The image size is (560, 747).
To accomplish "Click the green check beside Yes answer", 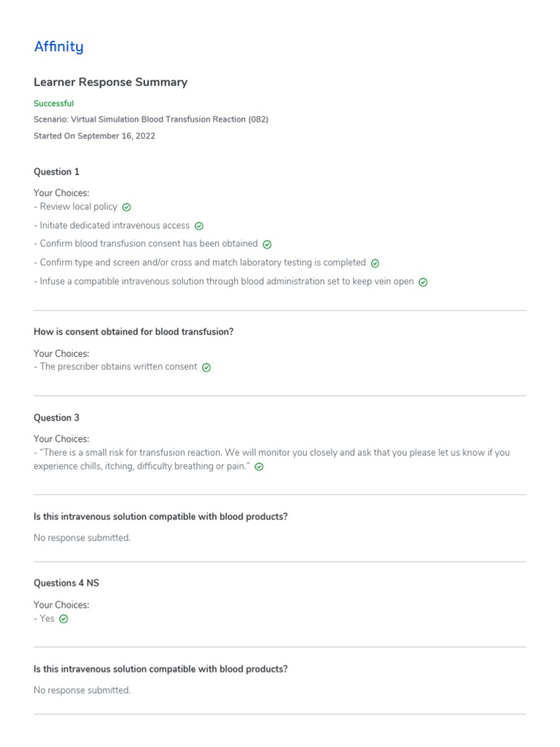I will [63, 619].
